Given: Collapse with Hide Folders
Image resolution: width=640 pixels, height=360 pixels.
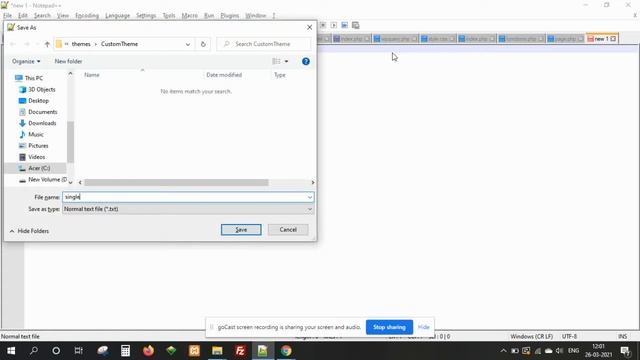Looking at the screenshot, I should (x=29, y=231).
